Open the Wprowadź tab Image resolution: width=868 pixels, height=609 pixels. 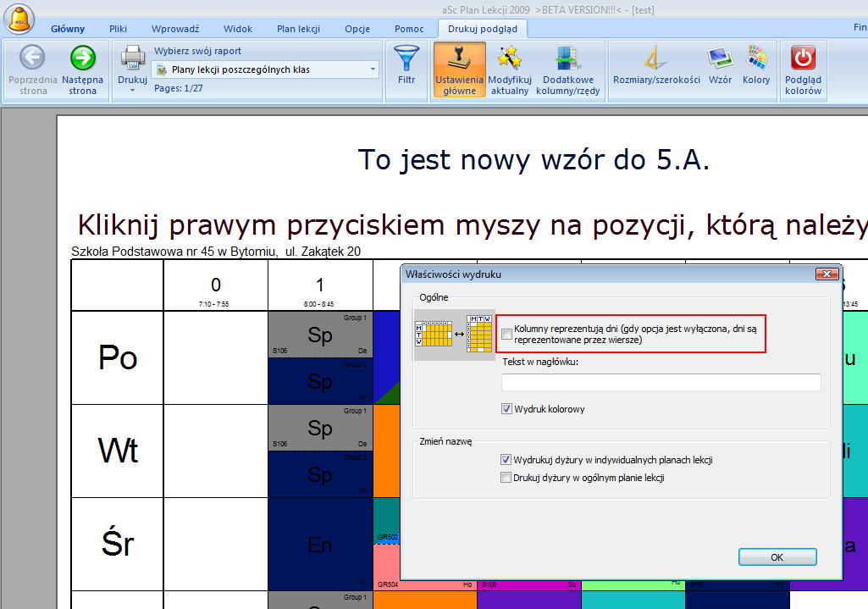click(175, 29)
